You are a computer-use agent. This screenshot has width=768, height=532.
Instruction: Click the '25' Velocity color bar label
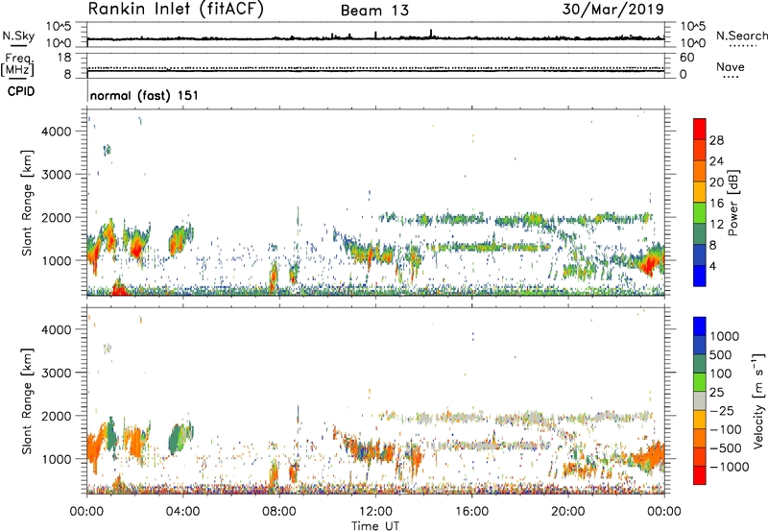(x=716, y=392)
